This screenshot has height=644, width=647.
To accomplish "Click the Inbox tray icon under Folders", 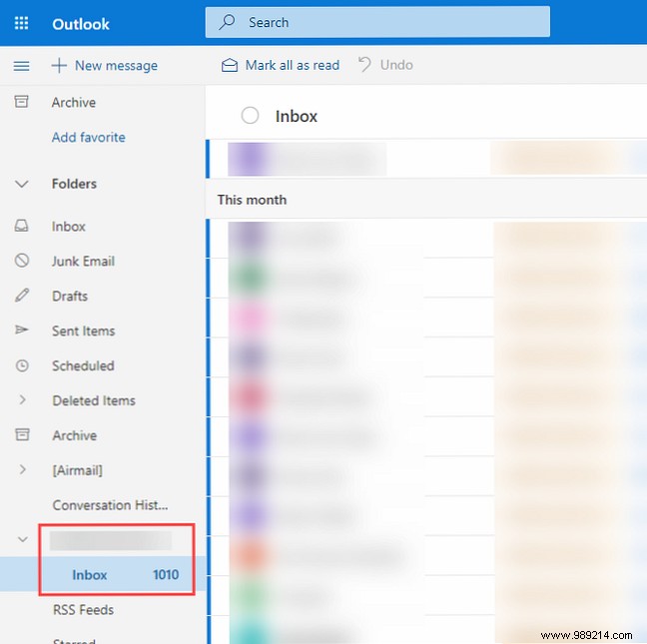I will point(21,226).
